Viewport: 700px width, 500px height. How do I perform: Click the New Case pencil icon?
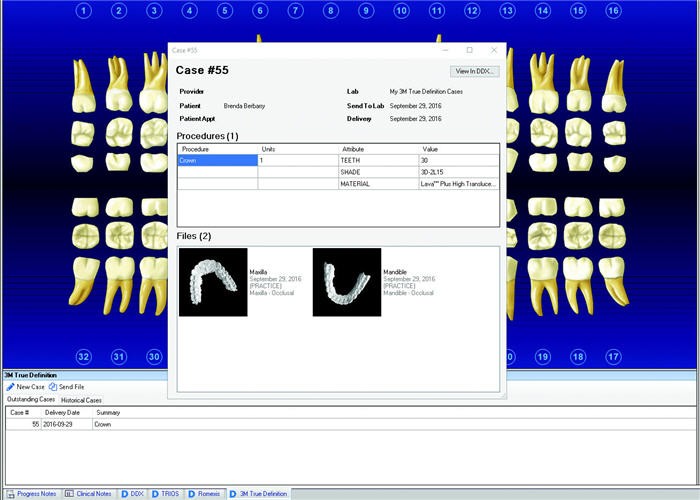click(10, 387)
